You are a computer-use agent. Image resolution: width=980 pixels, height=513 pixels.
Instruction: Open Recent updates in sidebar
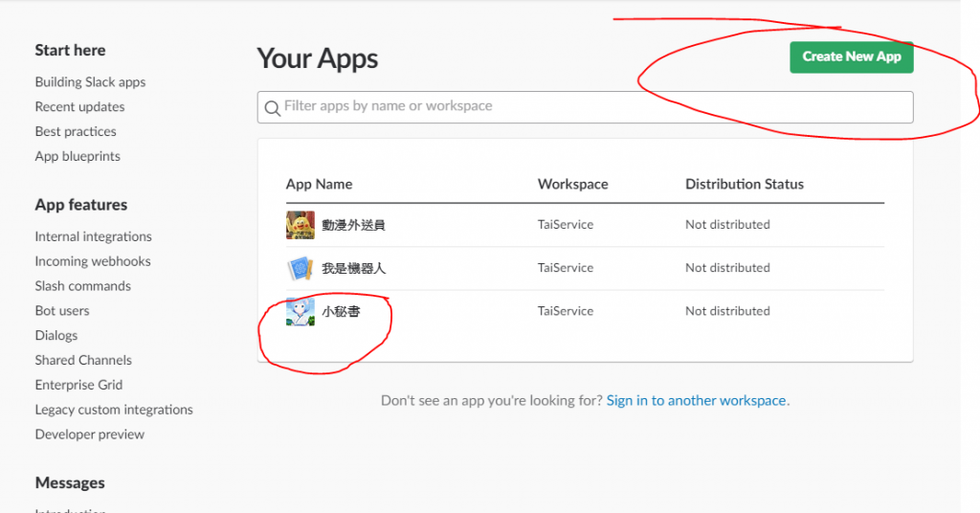(79, 107)
